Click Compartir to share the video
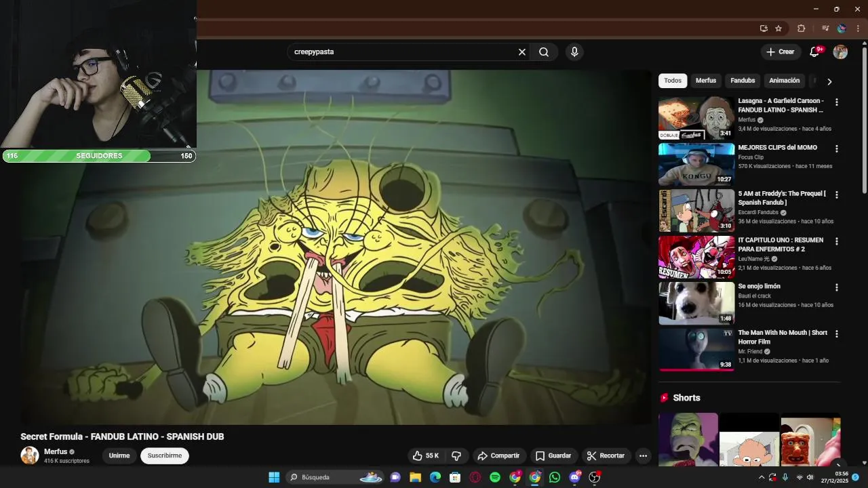 tap(498, 455)
